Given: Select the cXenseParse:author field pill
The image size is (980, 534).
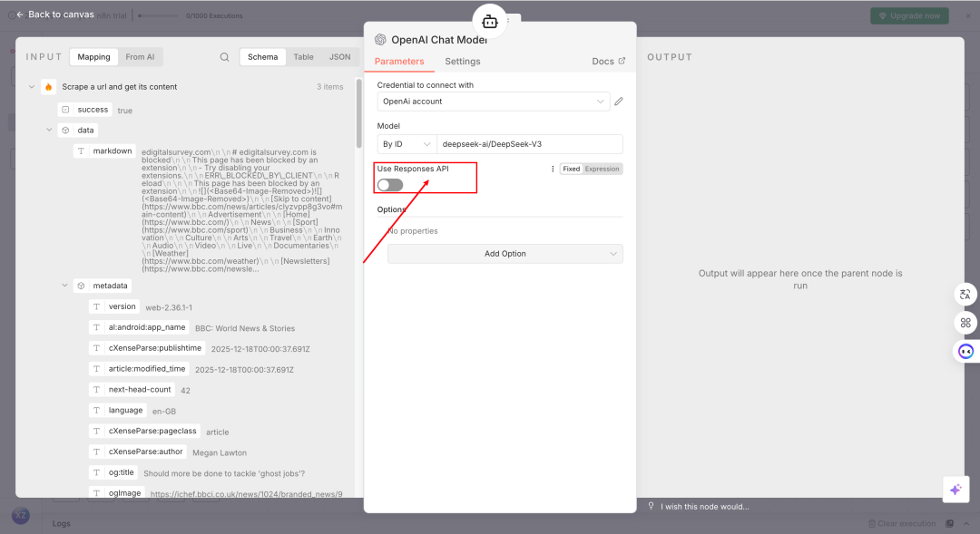Looking at the screenshot, I should (x=138, y=451).
